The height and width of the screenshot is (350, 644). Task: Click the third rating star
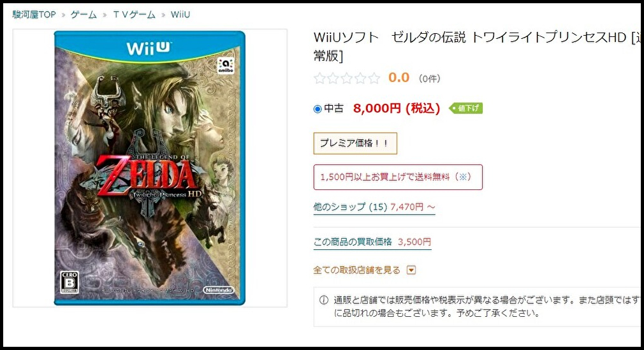347,78
